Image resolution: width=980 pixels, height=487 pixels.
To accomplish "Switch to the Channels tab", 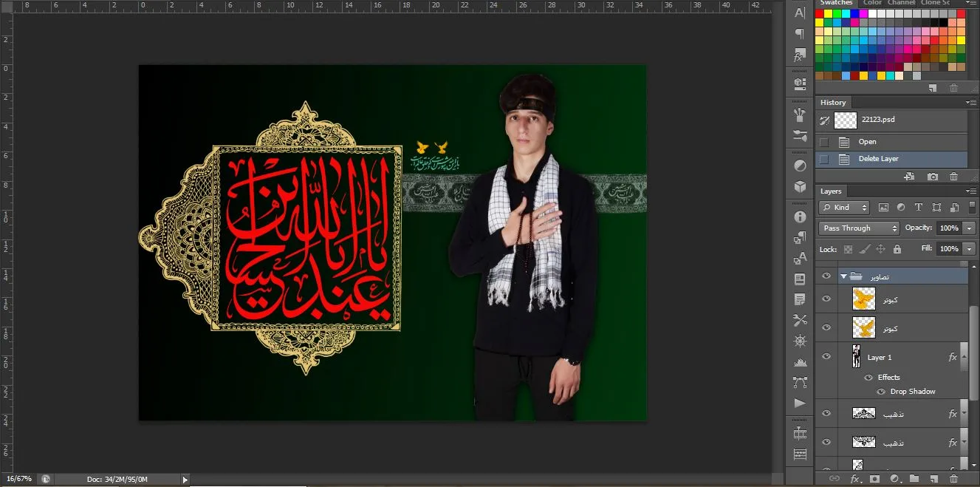I will click(902, 3).
